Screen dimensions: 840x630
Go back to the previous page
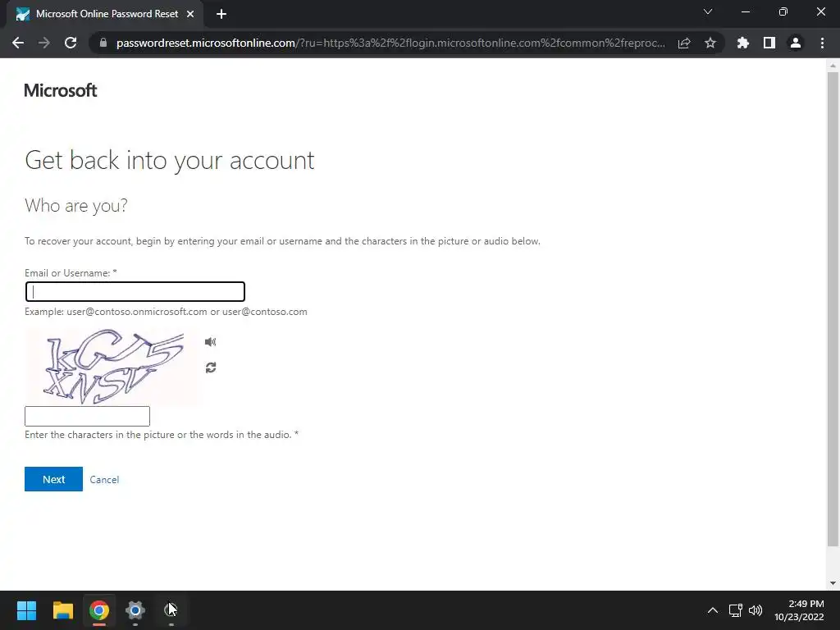tap(18, 43)
